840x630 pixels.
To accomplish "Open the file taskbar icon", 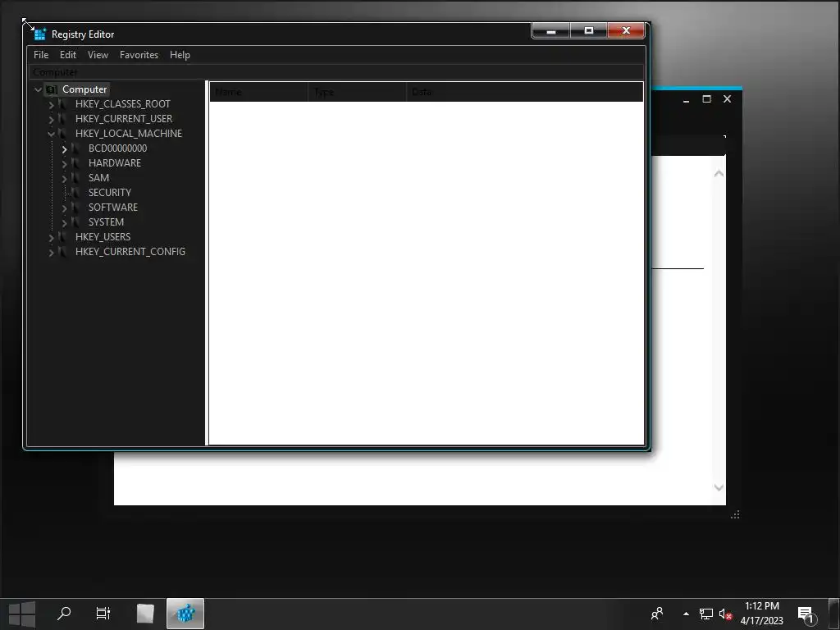I will [x=145, y=614].
